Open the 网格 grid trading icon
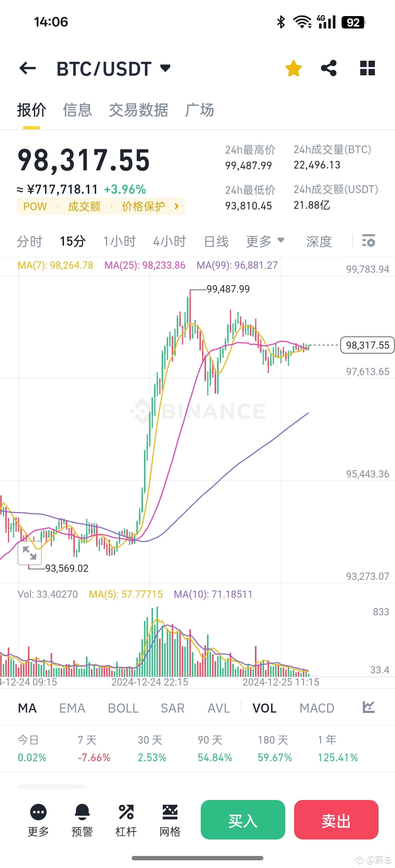The image size is (395, 868). coord(169,814)
